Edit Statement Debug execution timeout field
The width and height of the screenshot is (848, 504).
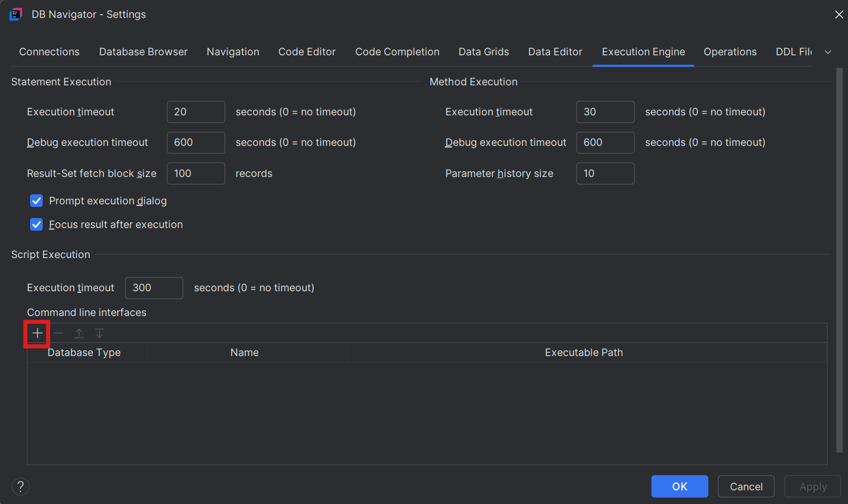[x=196, y=142]
